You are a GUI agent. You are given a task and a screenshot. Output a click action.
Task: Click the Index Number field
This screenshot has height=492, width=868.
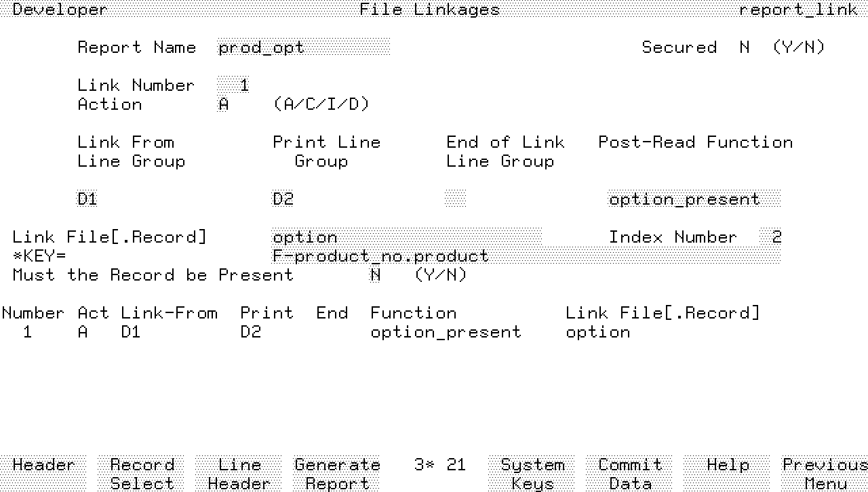(770, 237)
